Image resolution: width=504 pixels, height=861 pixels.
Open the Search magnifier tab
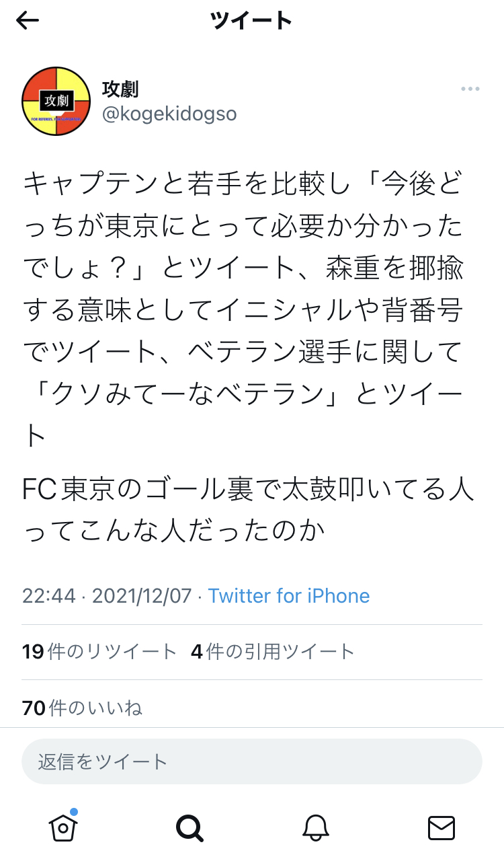(189, 827)
